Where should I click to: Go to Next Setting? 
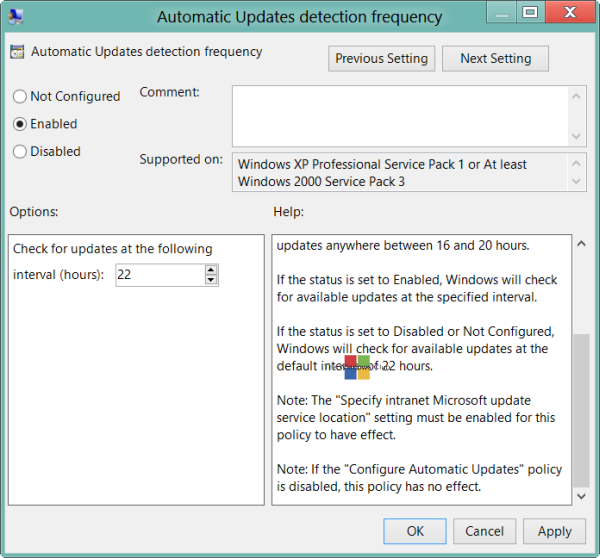coord(495,59)
